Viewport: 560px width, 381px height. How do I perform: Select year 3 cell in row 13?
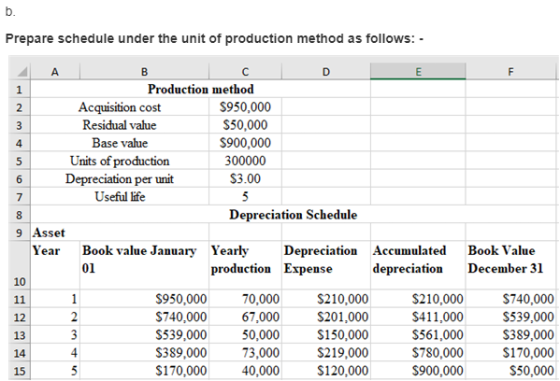(x=55, y=335)
